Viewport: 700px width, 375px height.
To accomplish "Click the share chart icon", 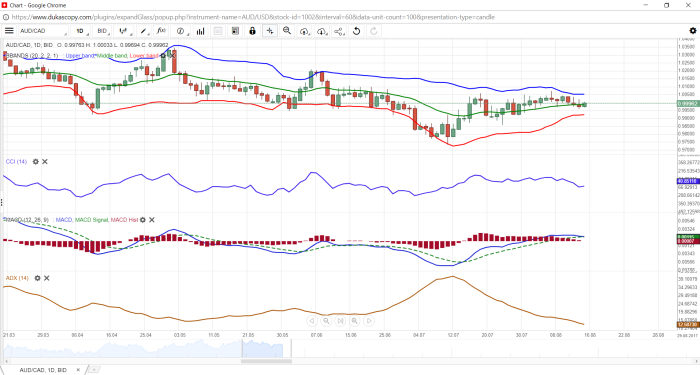I will [339, 31].
